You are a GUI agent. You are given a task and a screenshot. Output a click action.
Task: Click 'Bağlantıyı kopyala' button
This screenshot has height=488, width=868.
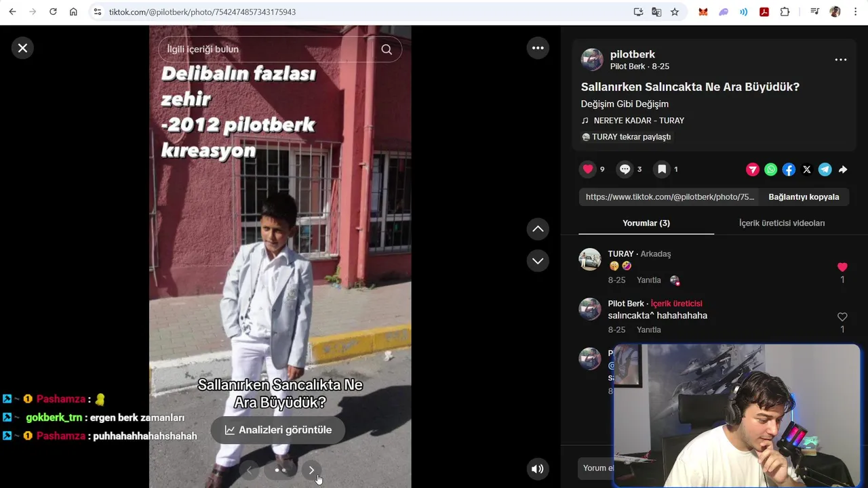click(804, 197)
